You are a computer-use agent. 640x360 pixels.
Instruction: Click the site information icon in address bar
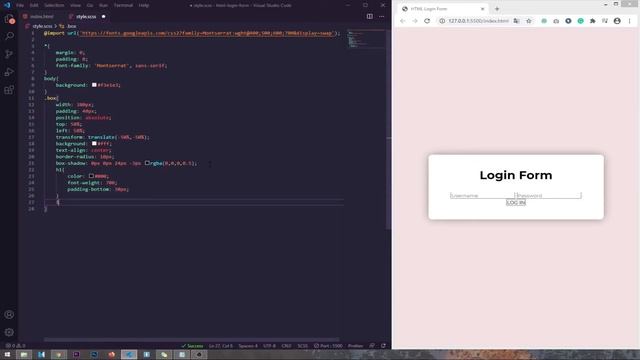click(442, 21)
